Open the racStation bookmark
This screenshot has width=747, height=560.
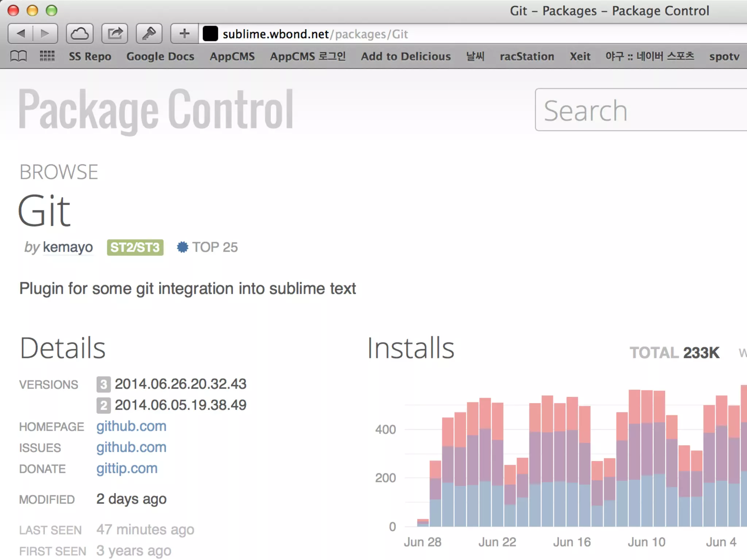pyautogui.click(x=527, y=57)
